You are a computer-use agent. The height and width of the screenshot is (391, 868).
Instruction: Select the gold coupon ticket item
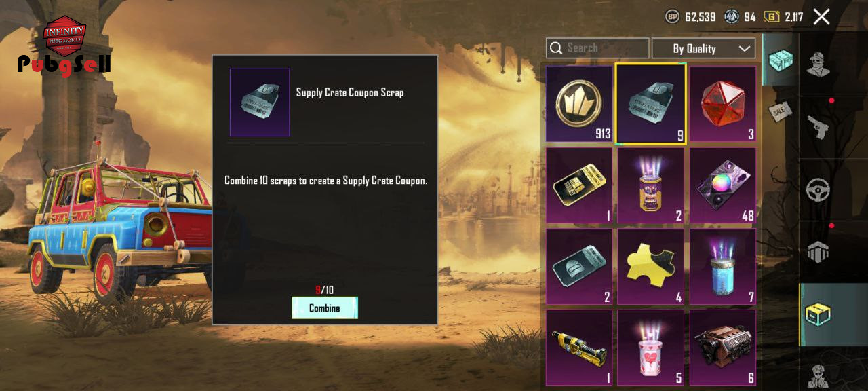579,185
